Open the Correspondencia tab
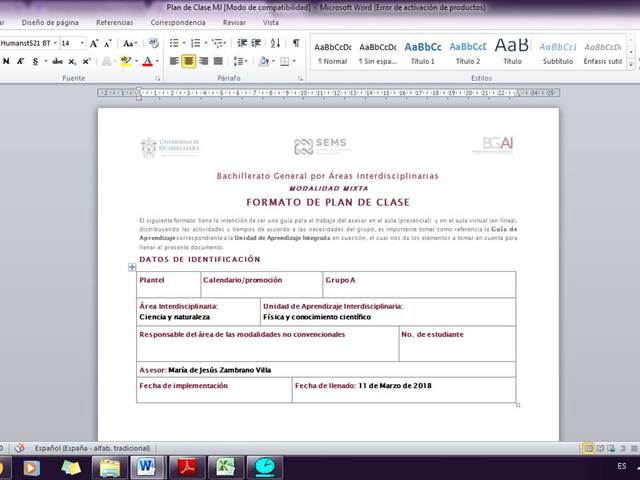This screenshot has height=480, width=640. [178, 22]
